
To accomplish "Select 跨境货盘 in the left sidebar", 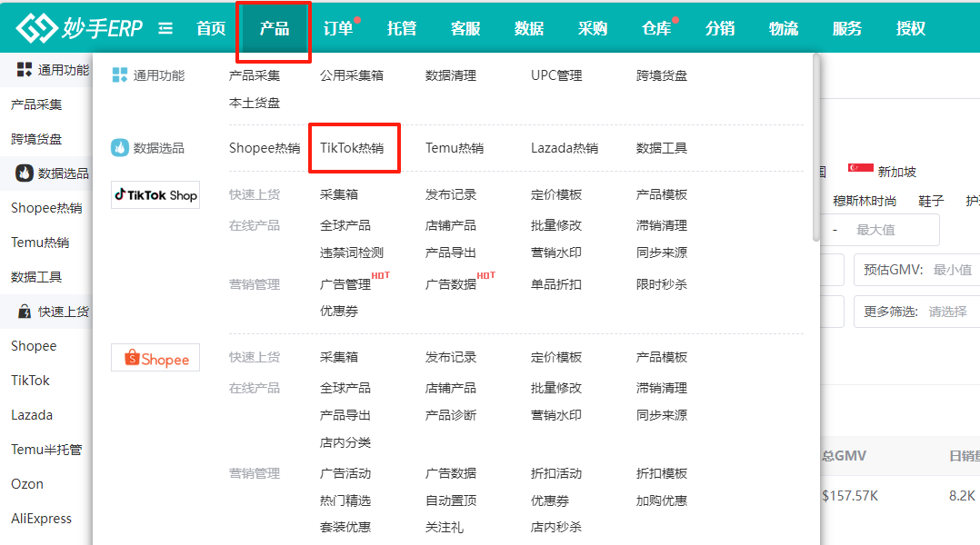I will pos(36,139).
